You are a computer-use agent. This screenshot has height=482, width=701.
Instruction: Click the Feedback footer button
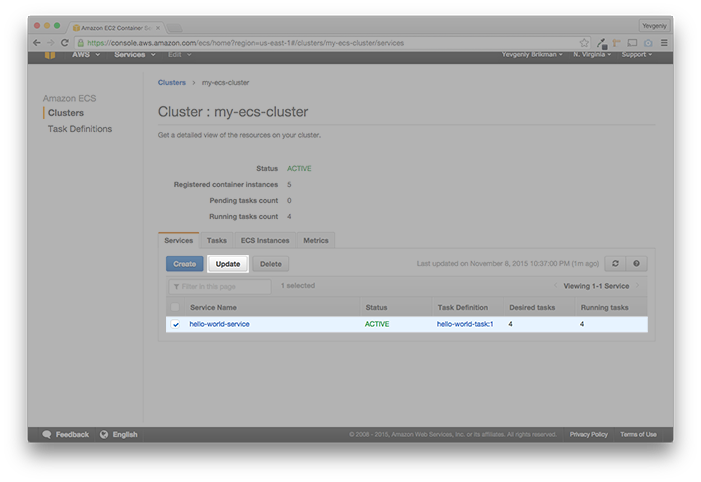pyautogui.click(x=65, y=434)
